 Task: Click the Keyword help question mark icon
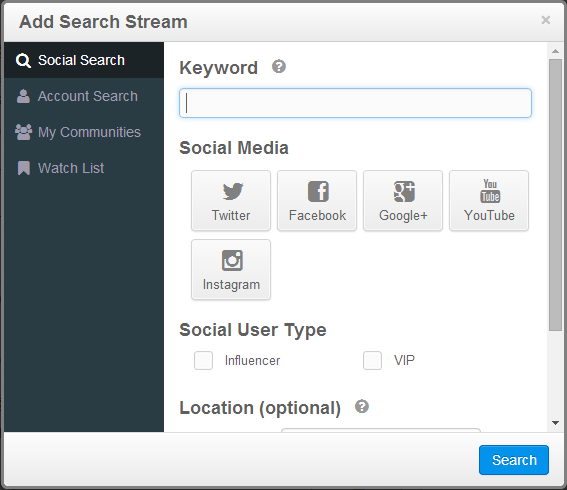pyautogui.click(x=279, y=67)
